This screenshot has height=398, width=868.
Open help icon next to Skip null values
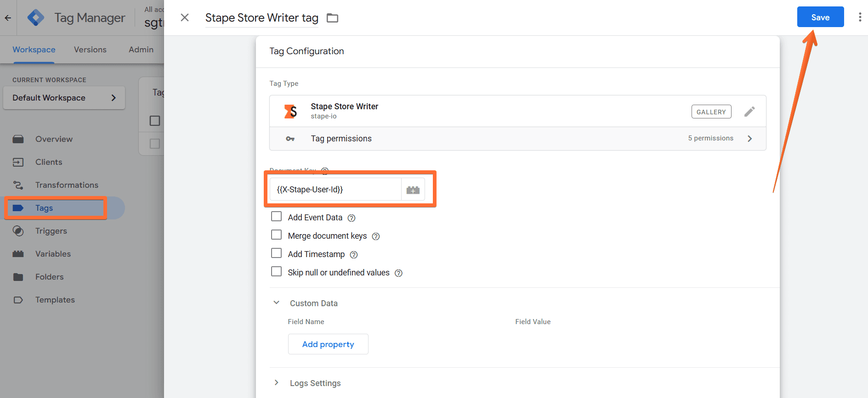click(x=399, y=273)
